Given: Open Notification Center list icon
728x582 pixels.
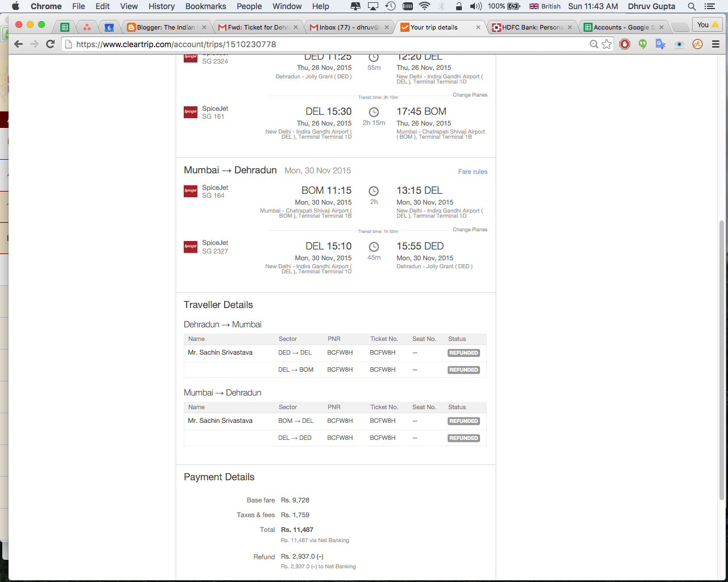Looking at the screenshot, I should [x=710, y=6].
